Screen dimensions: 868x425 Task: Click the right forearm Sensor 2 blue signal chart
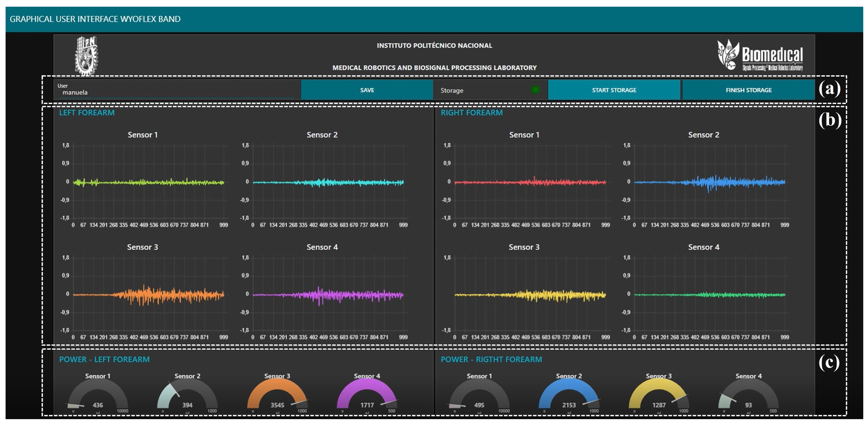click(x=710, y=182)
